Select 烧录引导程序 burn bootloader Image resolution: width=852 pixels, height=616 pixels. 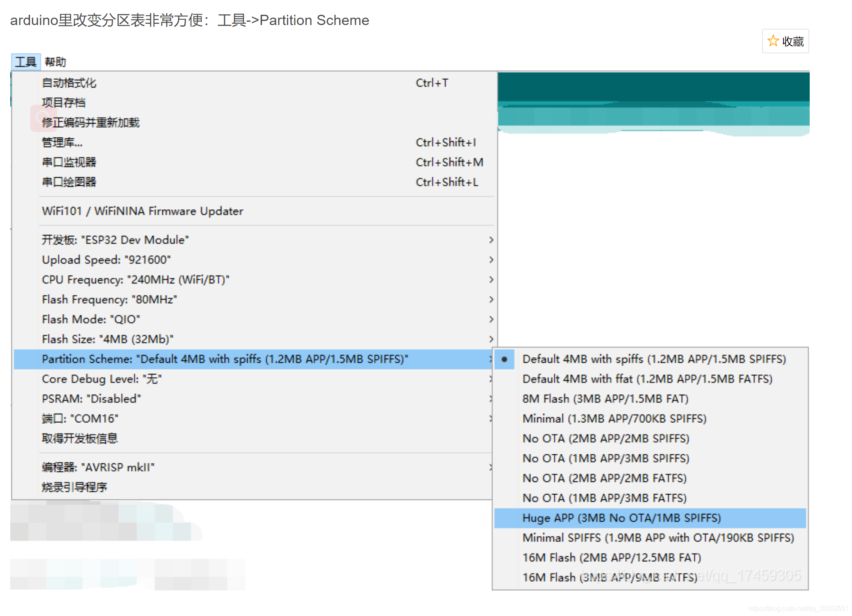(74, 487)
